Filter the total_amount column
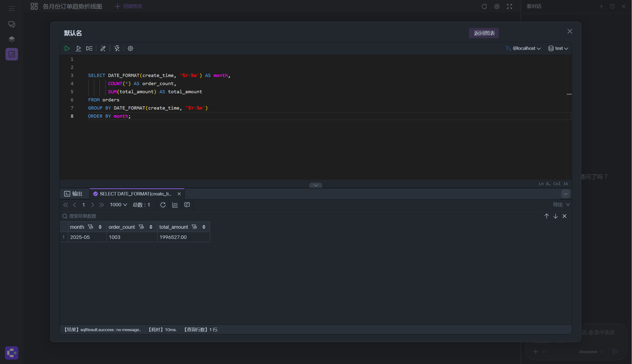The image size is (632, 364). (x=194, y=227)
